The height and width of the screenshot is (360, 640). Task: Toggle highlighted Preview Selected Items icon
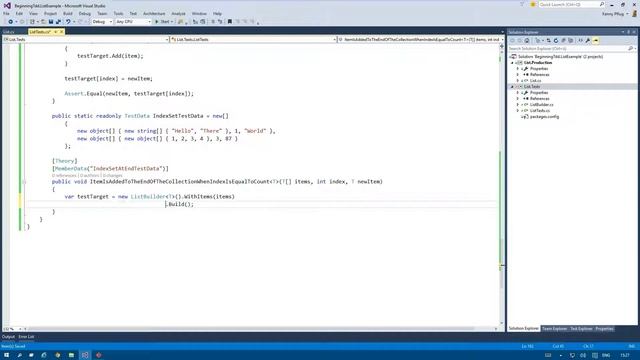point(596,40)
